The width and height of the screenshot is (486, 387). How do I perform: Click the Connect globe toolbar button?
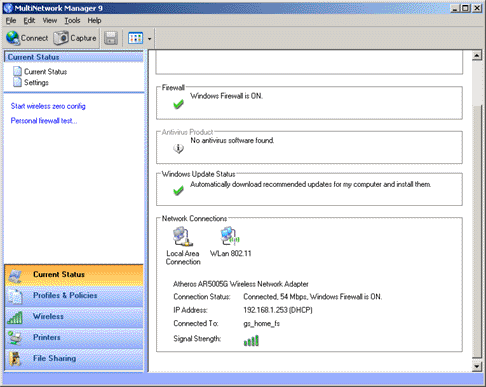27,38
